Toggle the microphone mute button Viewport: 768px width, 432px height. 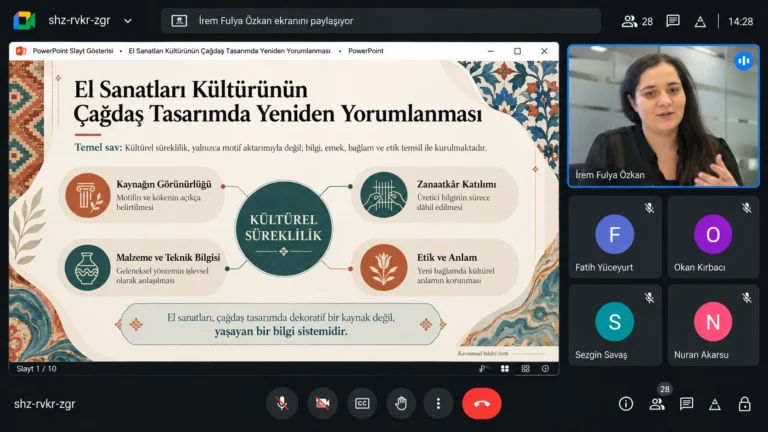[282, 403]
